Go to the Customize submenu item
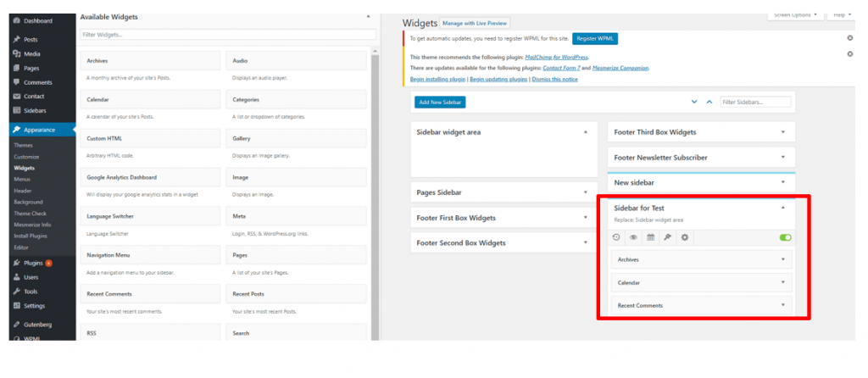 [26, 157]
